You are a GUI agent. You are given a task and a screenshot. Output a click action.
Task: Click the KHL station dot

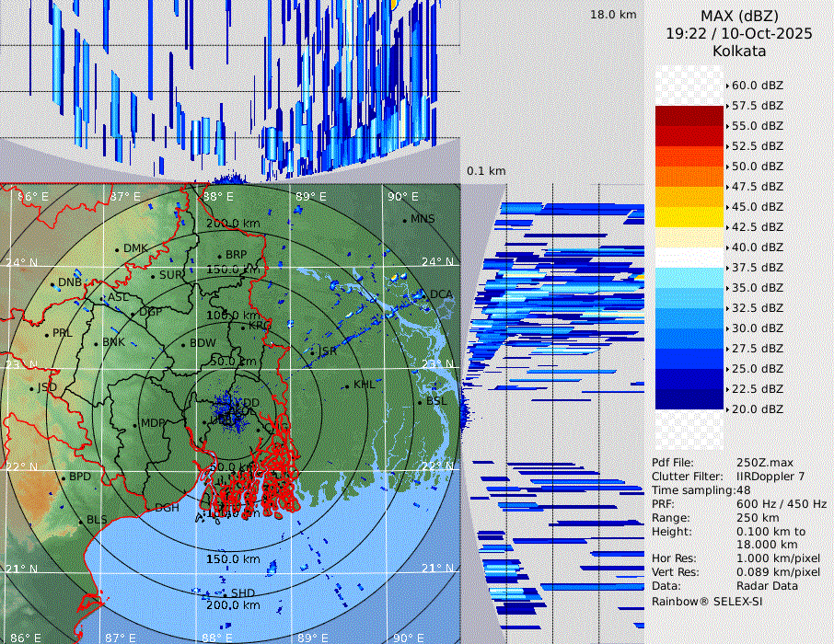(x=347, y=385)
